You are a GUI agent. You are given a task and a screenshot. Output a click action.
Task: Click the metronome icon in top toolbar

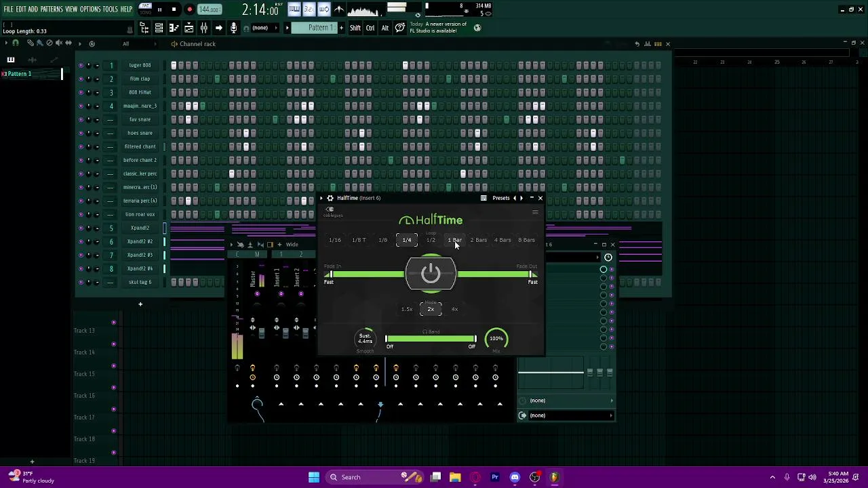(x=339, y=9)
